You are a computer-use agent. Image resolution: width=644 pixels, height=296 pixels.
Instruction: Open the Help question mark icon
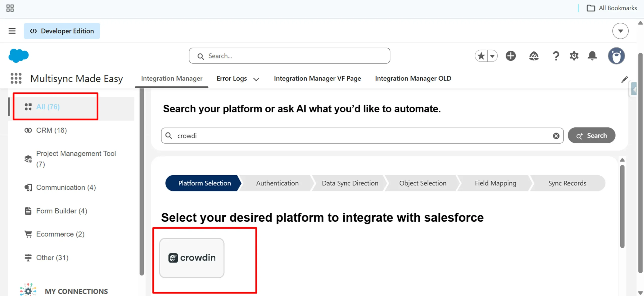pos(556,56)
